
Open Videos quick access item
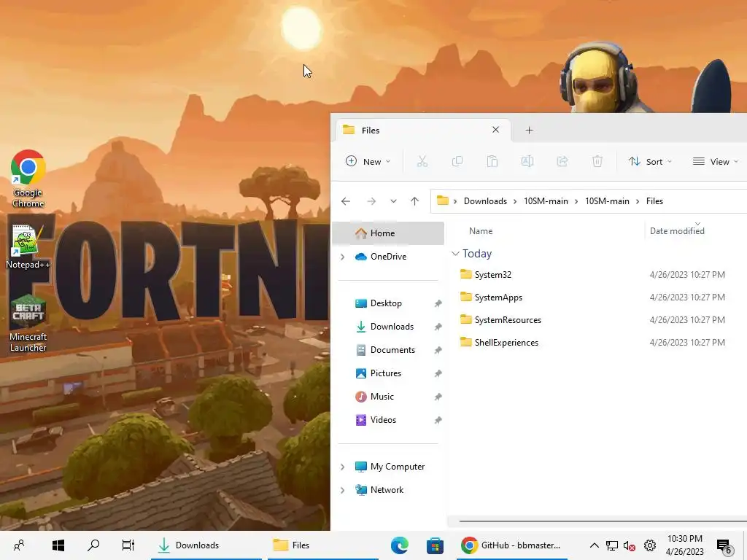pyautogui.click(x=383, y=420)
